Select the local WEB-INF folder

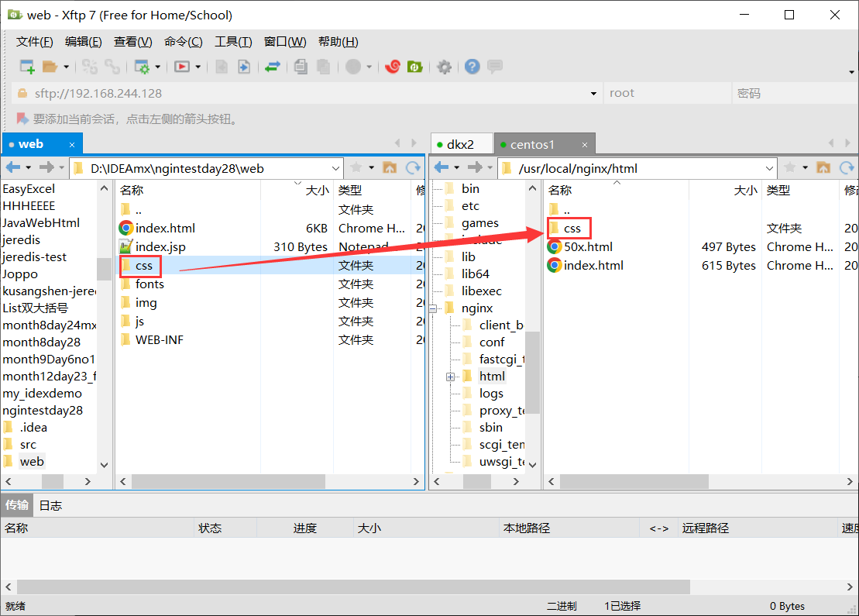click(x=159, y=340)
